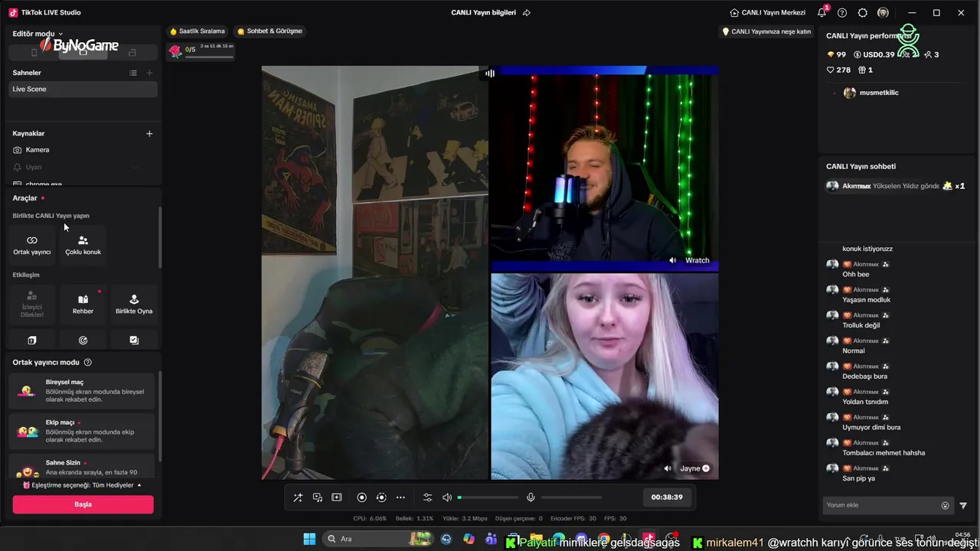The width and height of the screenshot is (980, 551).
Task: Open Ortak yayıncı co-host tool
Action: point(32,245)
